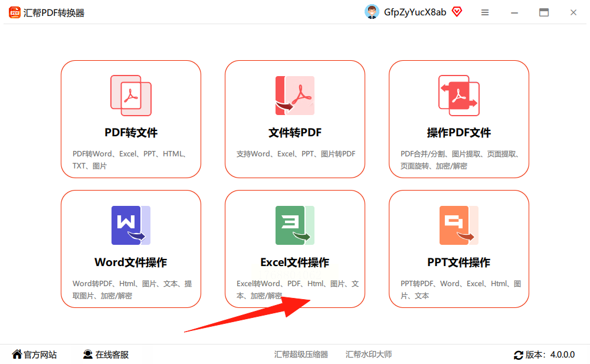The image size is (590, 364).
Task: Maximize the application window
Action: click(x=544, y=12)
